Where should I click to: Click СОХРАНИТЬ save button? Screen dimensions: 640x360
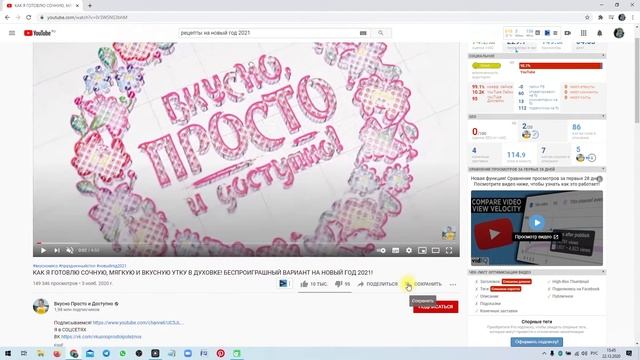point(423,284)
